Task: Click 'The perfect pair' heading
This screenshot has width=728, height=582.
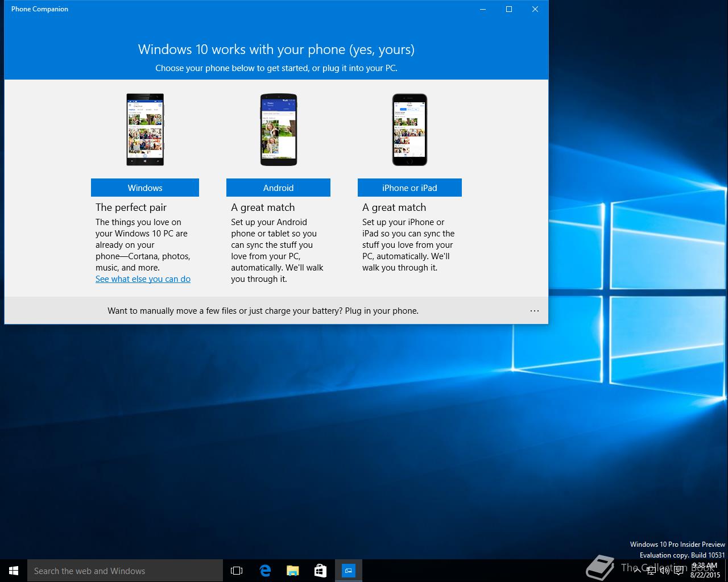Action: (131, 207)
